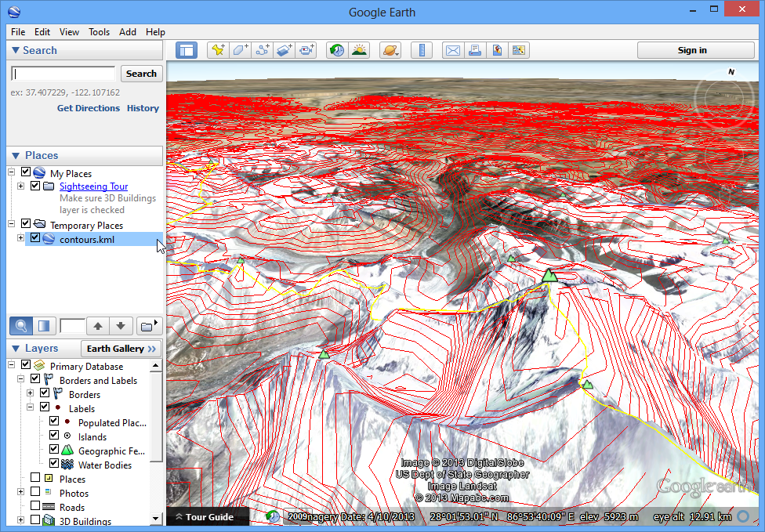The image size is (765, 532).
Task: Click the Print toolbar icon
Action: click(475, 50)
